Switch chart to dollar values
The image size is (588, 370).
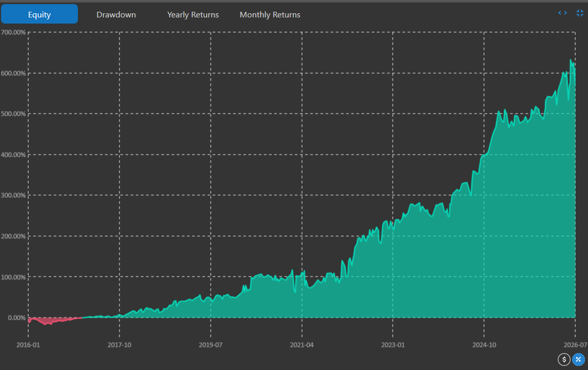564,360
